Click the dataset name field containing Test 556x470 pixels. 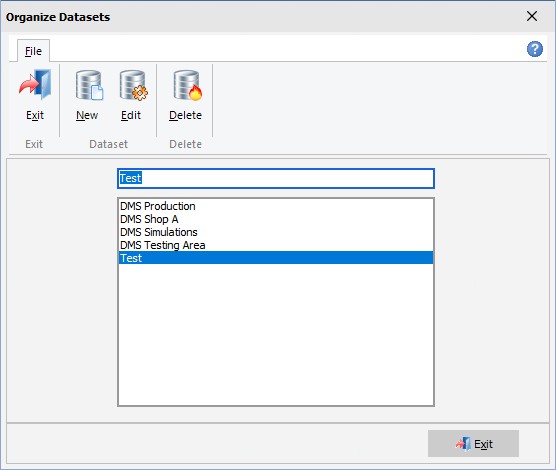[276, 178]
